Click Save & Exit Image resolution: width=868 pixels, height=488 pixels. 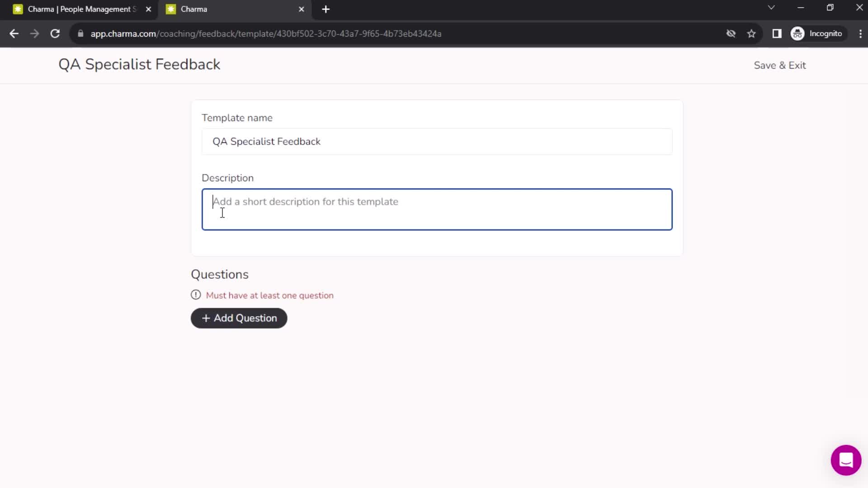tap(779, 66)
